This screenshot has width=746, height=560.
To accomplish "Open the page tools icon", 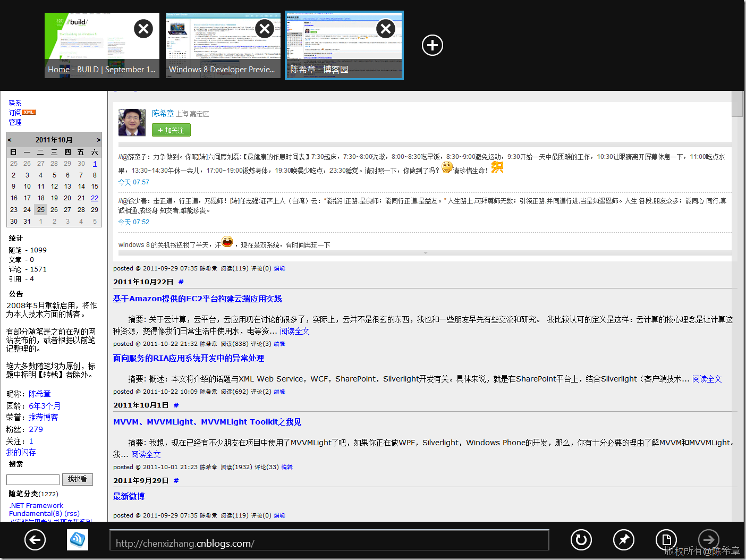I will [x=666, y=540].
